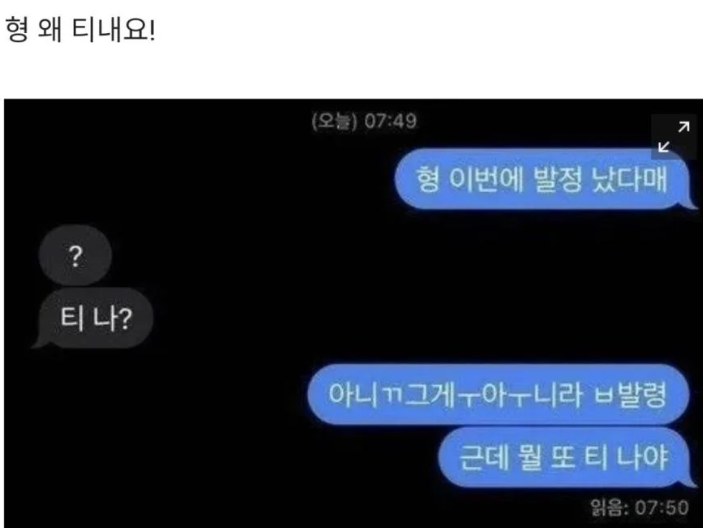Click the "(오늘)" date label above the messages
The width and height of the screenshot is (703, 528).
(334, 121)
